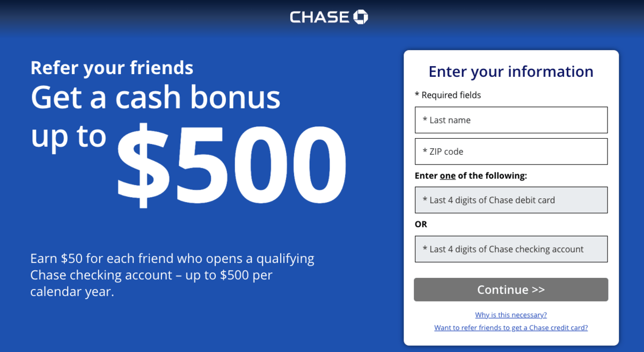Click the 'Get a cash bonus' headline
Viewport: 644px width, 352px height.
(x=156, y=98)
